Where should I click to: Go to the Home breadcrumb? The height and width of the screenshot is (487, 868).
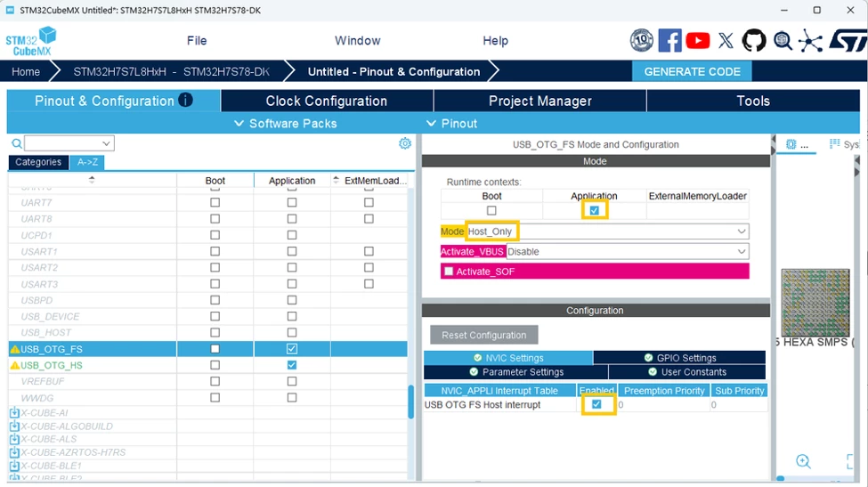pyautogui.click(x=26, y=71)
